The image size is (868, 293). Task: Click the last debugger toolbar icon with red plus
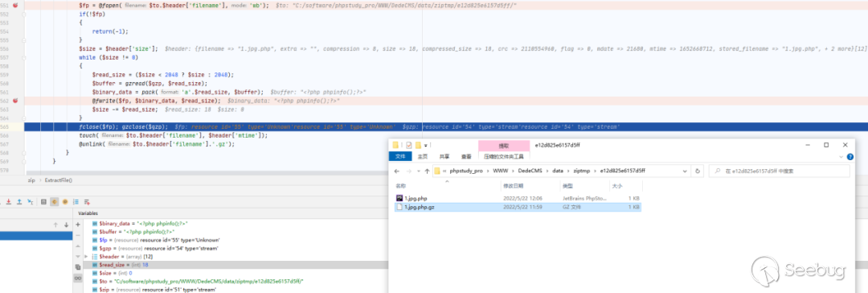pyautogui.click(x=87, y=202)
